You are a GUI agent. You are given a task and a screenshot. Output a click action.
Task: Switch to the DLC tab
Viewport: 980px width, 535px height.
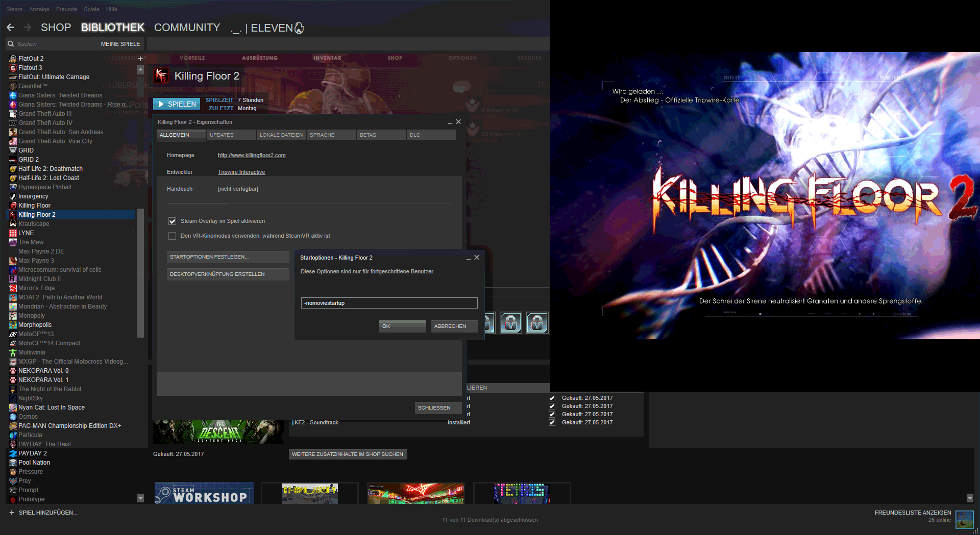point(431,135)
